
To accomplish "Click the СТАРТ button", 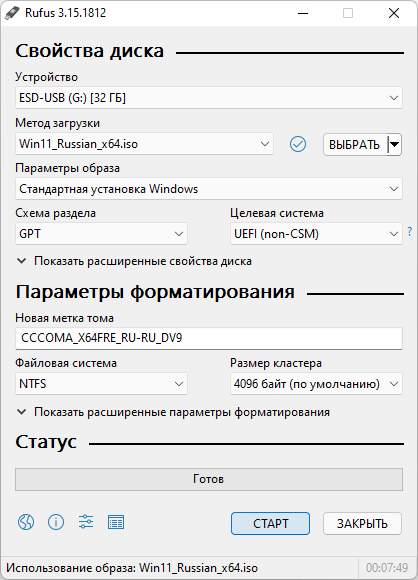I will pyautogui.click(x=270, y=523).
